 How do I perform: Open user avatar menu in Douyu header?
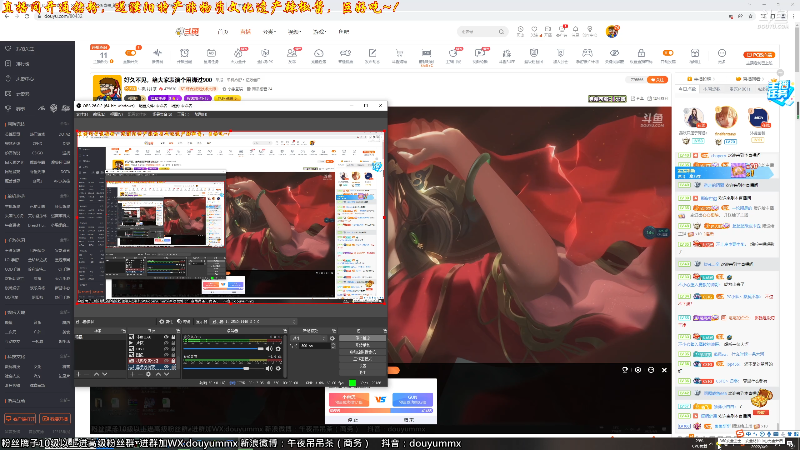pyautogui.click(x=612, y=32)
